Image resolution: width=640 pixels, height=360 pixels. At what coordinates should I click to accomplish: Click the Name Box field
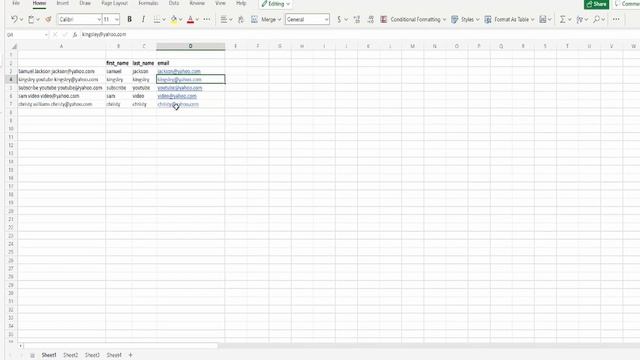(27, 35)
